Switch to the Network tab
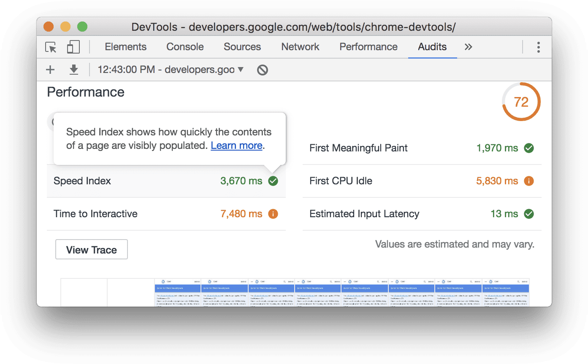Screen dimensions: 588x364 pyautogui.click(x=301, y=47)
